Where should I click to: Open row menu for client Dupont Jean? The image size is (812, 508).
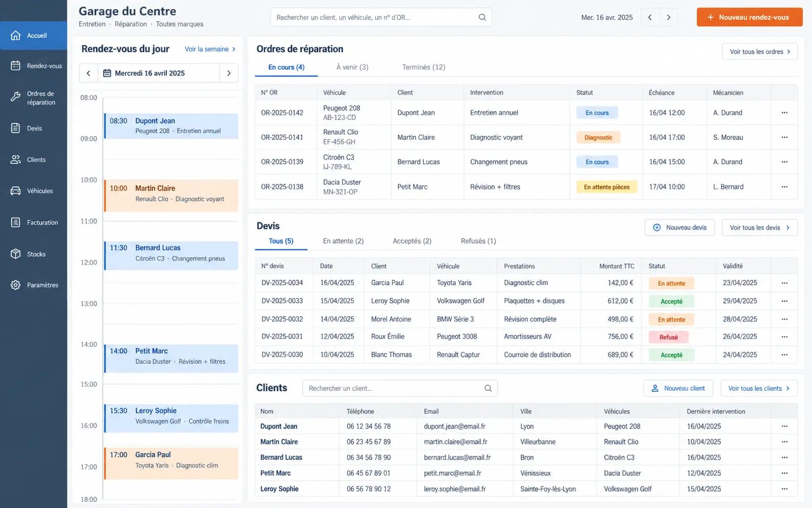tap(784, 426)
